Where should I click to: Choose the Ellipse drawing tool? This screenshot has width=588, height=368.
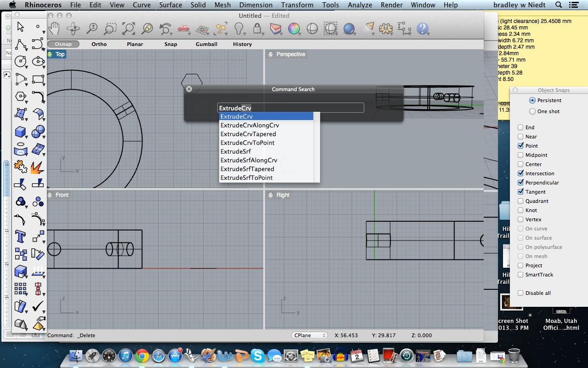(x=38, y=61)
